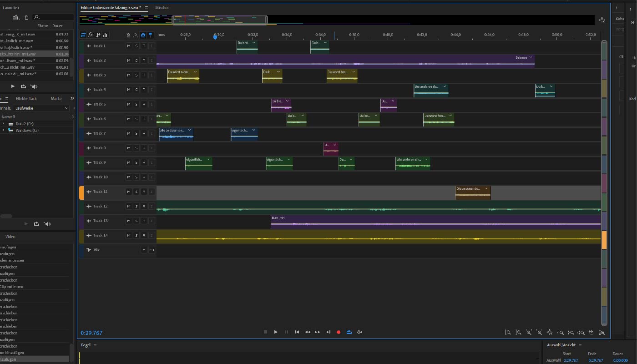This screenshot has height=364, width=637.
Task: Expand the Windows (C:) drive tree item
Action: [x=3, y=131]
